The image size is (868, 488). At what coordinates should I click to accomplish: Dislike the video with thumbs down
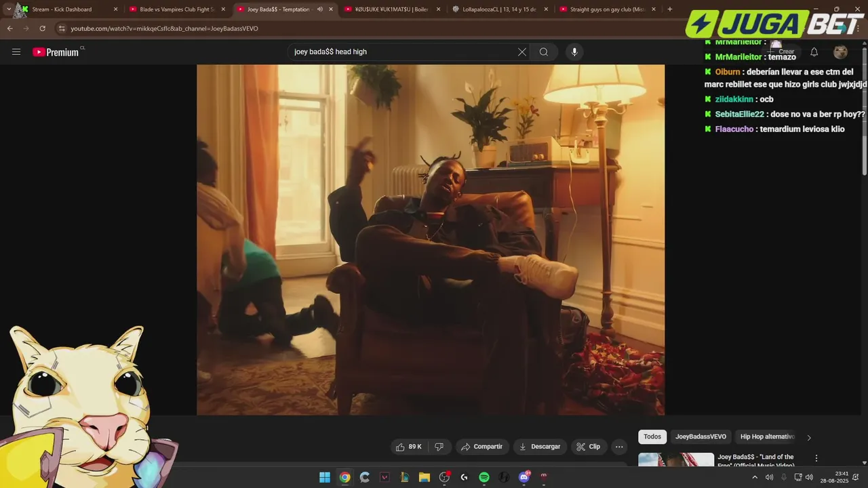[x=439, y=447]
